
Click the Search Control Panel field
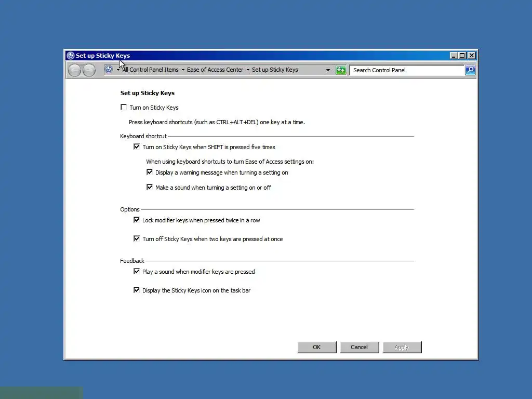click(x=407, y=70)
